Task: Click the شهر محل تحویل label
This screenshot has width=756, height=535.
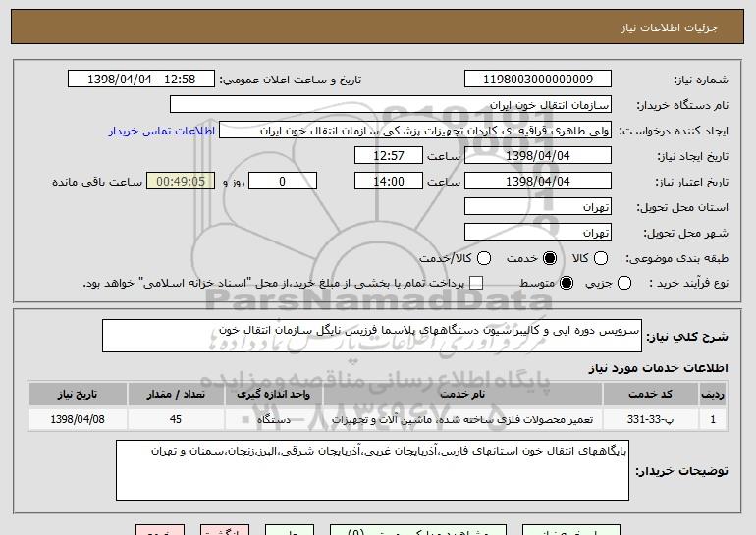Action: (685, 234)
